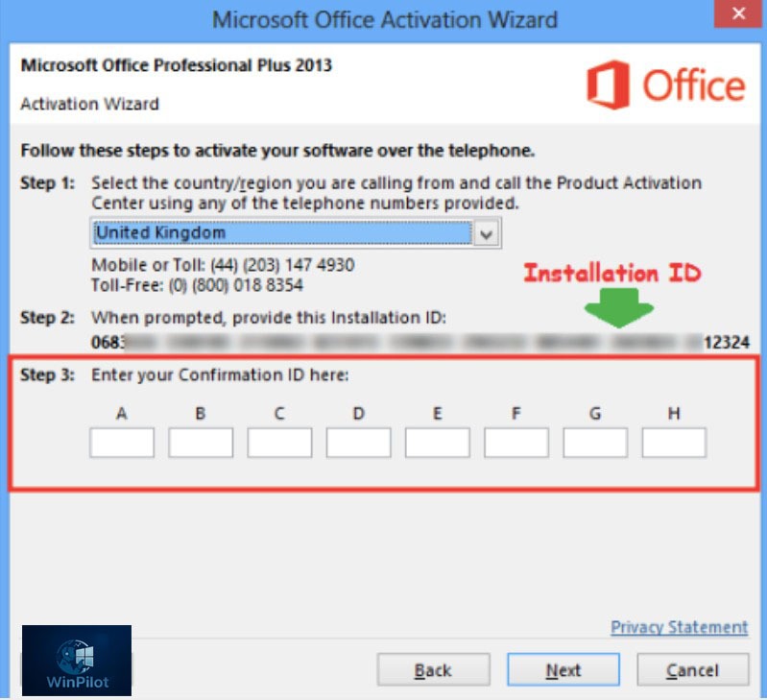
Task: Click Confirmation ID field H
Action: (x=674, y=443)
